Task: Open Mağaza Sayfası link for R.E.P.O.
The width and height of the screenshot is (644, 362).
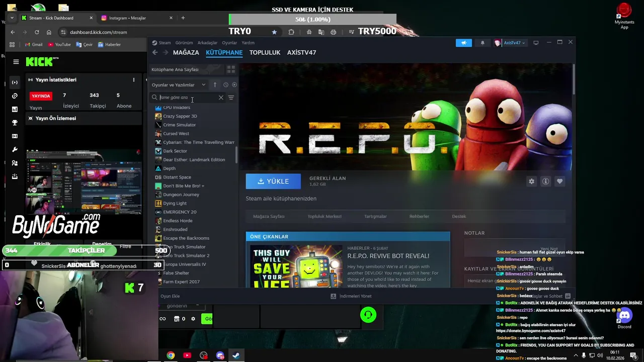Action: (x=269, y=216)
